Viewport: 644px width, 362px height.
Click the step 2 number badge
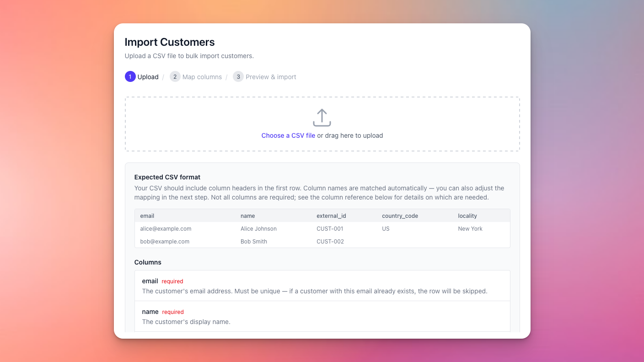pos(175,77)
